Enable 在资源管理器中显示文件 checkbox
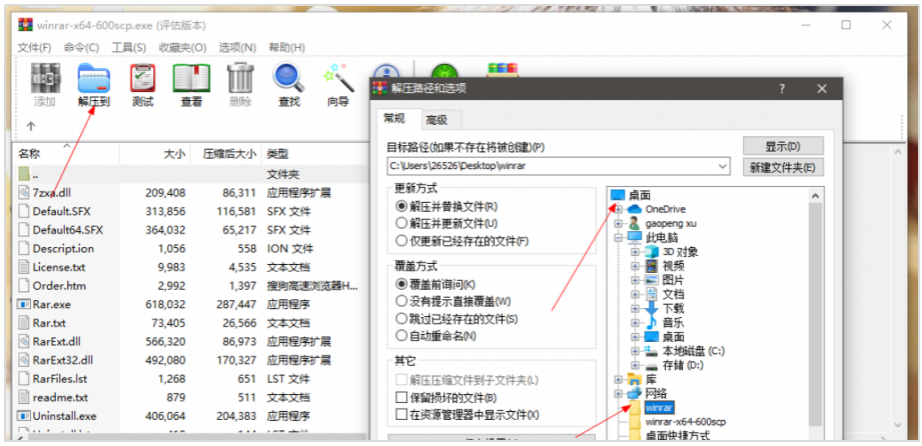Screen dimensions: 922x446 402,414
